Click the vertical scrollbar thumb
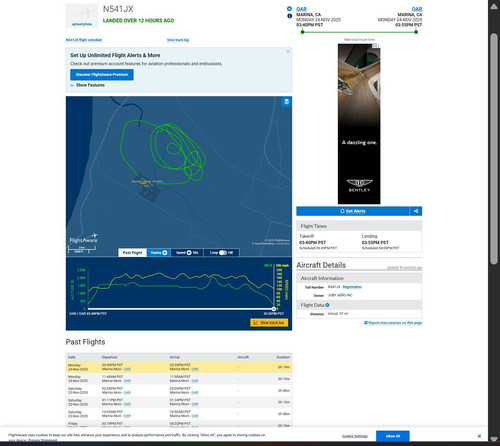The height and width of the screenshot is (446, 500). pos(494,149)
